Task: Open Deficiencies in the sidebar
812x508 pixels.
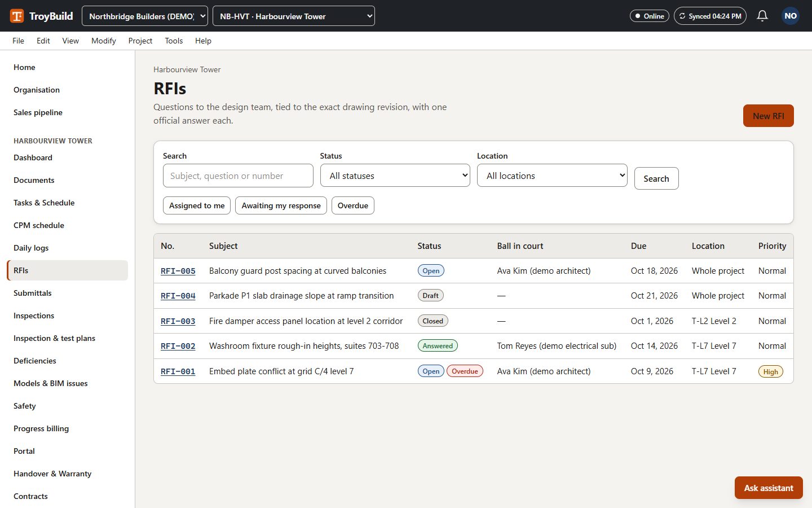Action: click(x=68, y=361)
